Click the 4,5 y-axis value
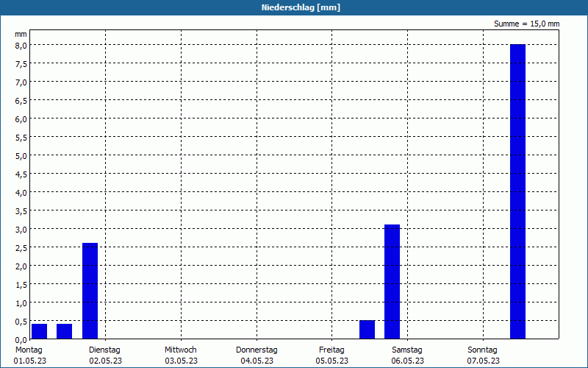 coord(21,174)
